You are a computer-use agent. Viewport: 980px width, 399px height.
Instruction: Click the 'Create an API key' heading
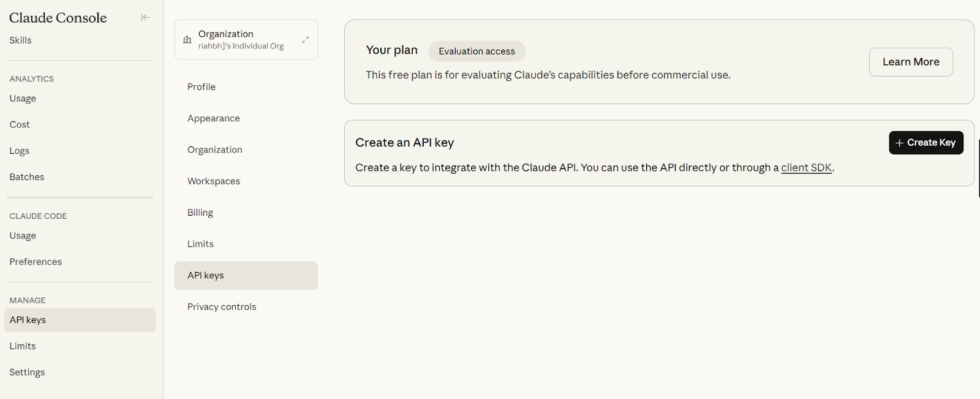point(405,143)
